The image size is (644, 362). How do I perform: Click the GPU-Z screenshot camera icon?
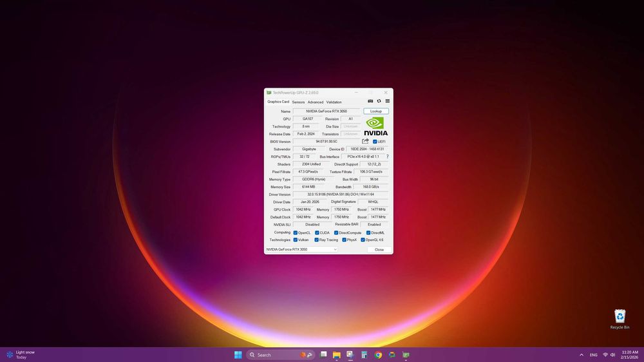[370, 101]
